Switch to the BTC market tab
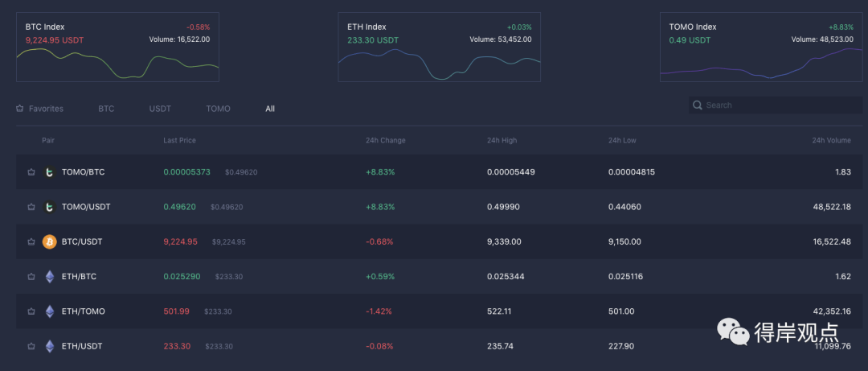Image resolution: width=868 pixels, height=371 pixels. pos(106,109)
